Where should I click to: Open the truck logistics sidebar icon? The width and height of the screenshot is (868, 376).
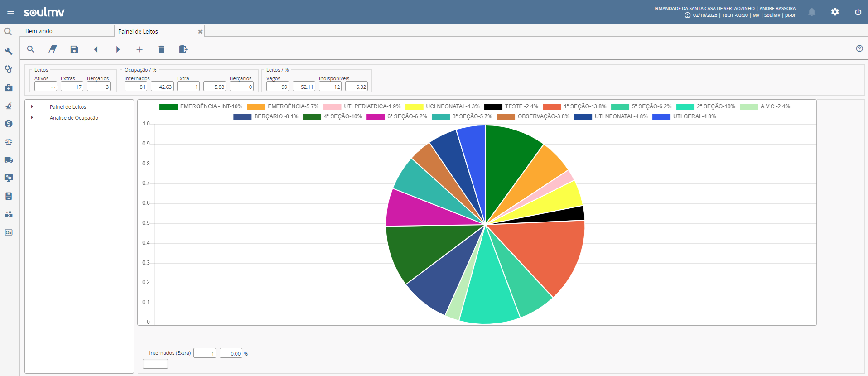[x=9, y=160]
